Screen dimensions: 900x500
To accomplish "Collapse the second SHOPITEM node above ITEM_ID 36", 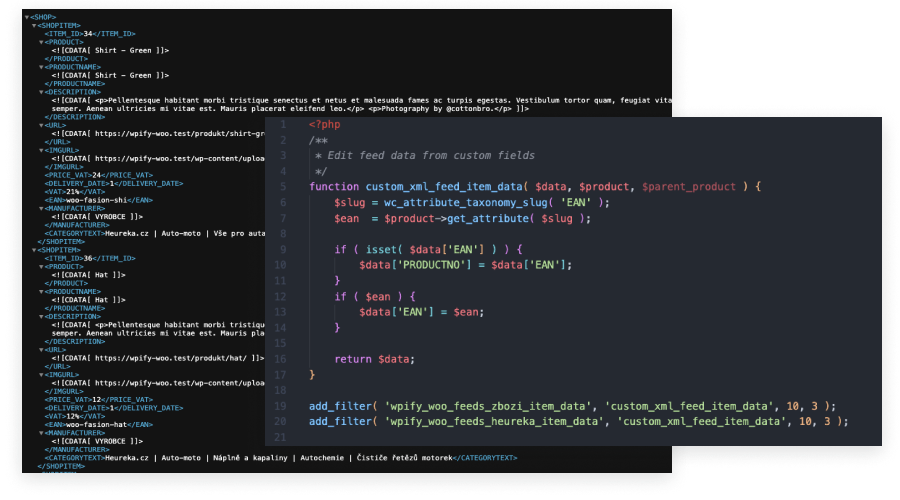I will click(x=34, y=250).
